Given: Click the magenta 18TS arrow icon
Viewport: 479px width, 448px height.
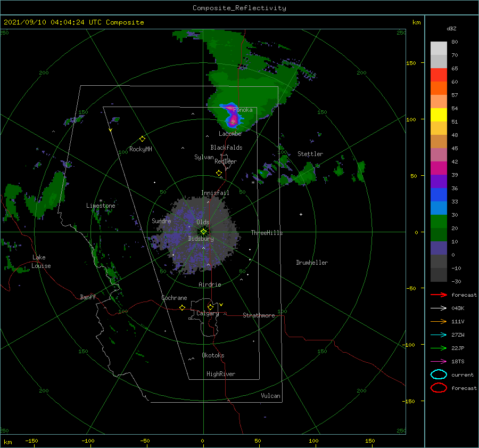Looking at the screenshot, I should [439, 362].
